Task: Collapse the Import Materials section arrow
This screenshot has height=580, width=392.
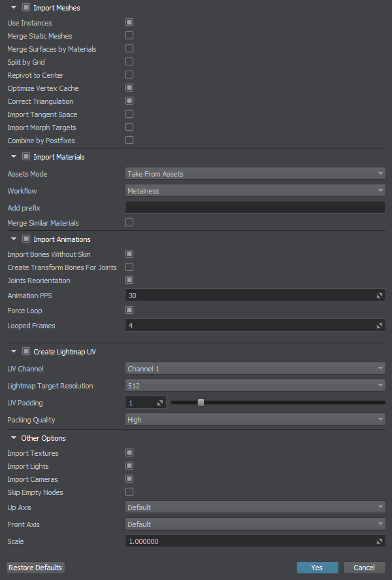Action: point(14,156)
